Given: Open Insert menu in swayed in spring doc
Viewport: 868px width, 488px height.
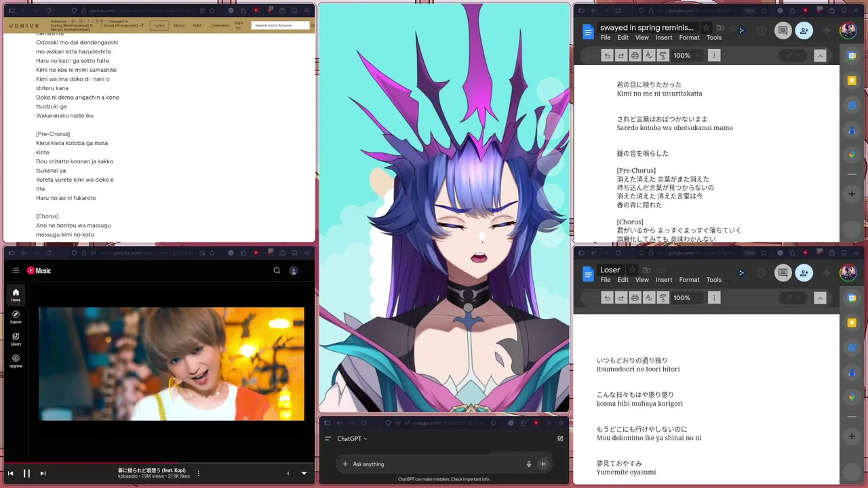Looking at the screenshot, I should (664, 37).
